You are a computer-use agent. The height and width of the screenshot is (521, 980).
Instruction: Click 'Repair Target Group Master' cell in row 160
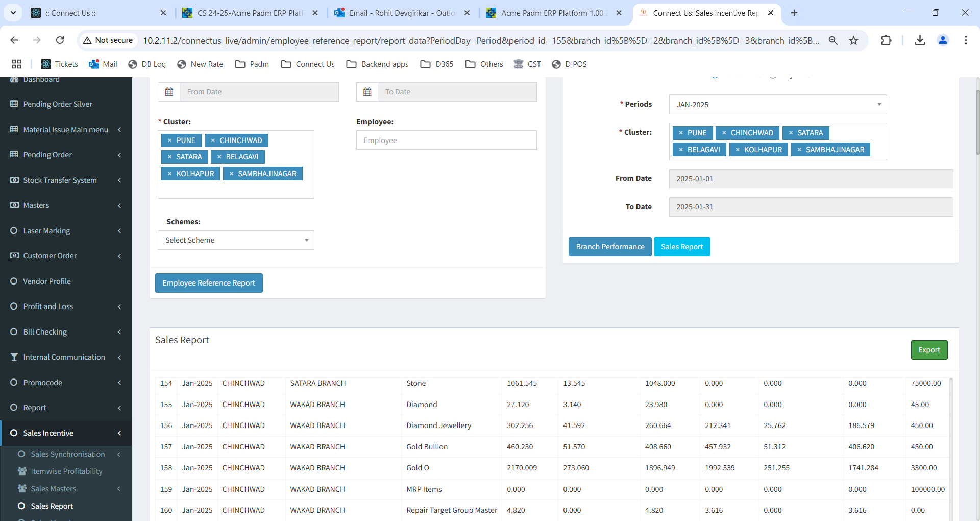452,510
